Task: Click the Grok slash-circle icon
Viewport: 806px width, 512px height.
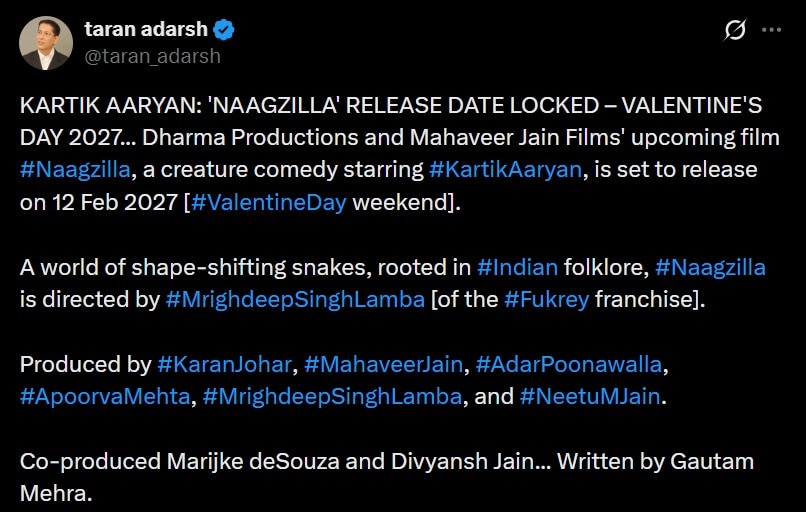Action: (735, 31)
